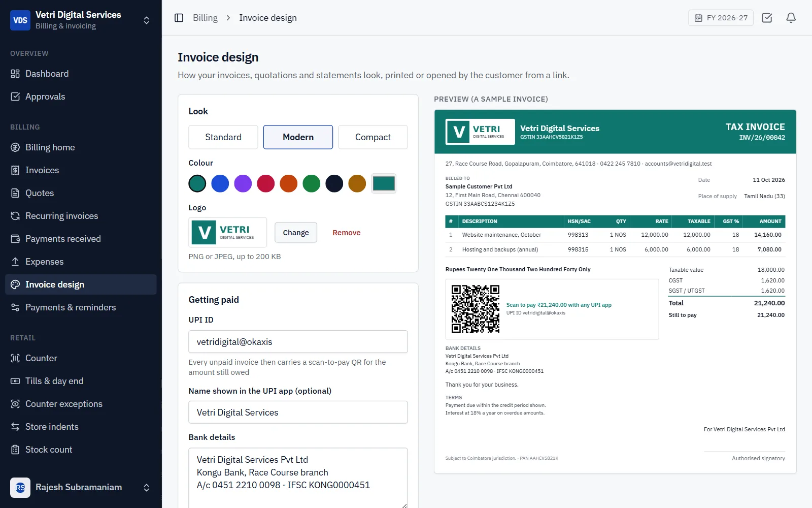Open Tills & day end page
The height and width of the screenshot is (508, 812).
click(81, 381)
